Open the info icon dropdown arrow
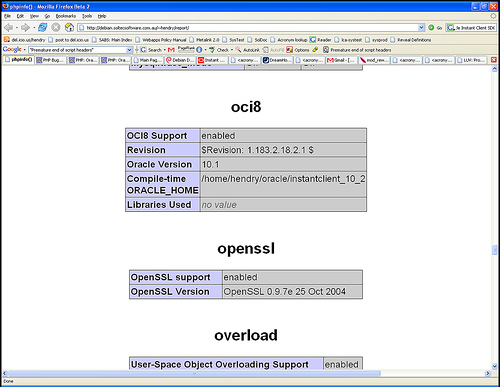This screenshot has height=387, width=500. (x=205, y=50)
